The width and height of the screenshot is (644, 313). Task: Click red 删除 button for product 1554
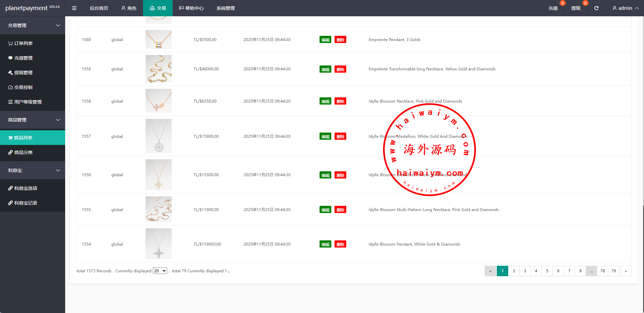(340, 244)
